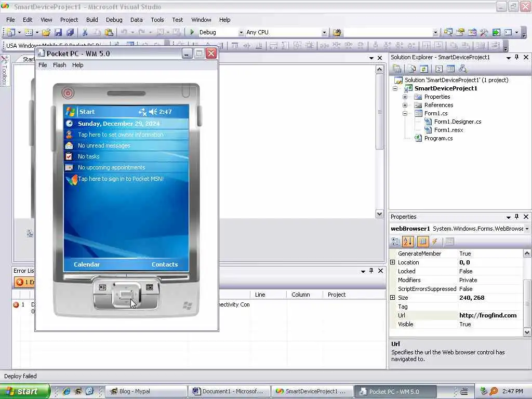Toggle Alphabetical sort in Properties
532x399 pixels.
(407, 241)
